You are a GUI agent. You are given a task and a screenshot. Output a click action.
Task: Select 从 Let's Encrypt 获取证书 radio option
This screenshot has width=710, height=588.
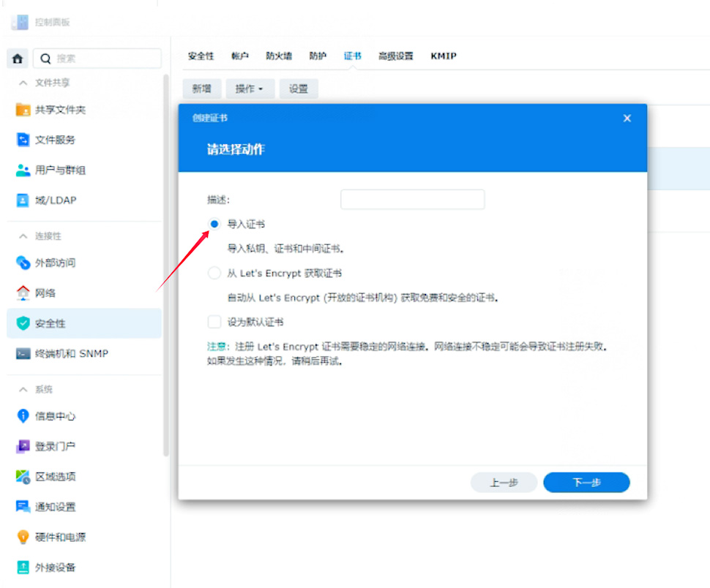(x=214, y=274)
